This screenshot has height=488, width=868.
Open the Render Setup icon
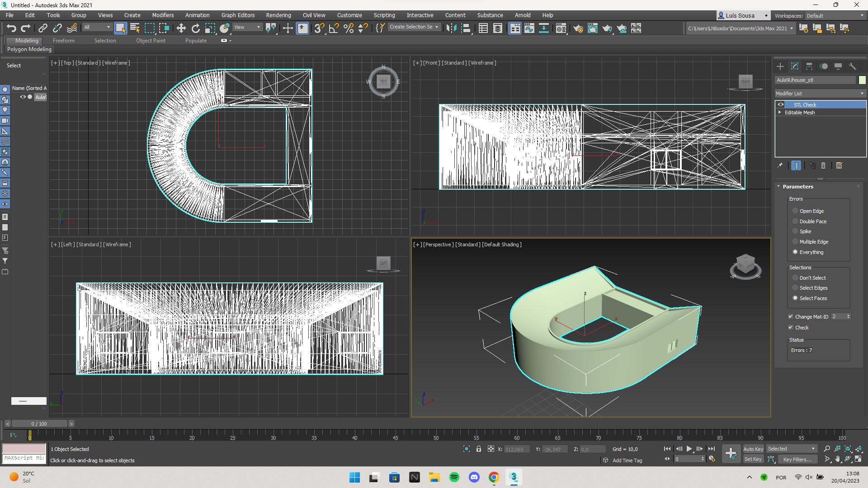578,28
